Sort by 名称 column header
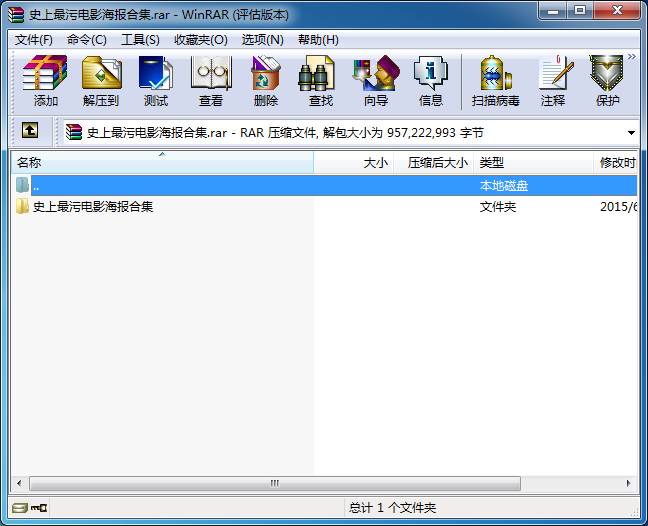648x526 pixels. 162,162
